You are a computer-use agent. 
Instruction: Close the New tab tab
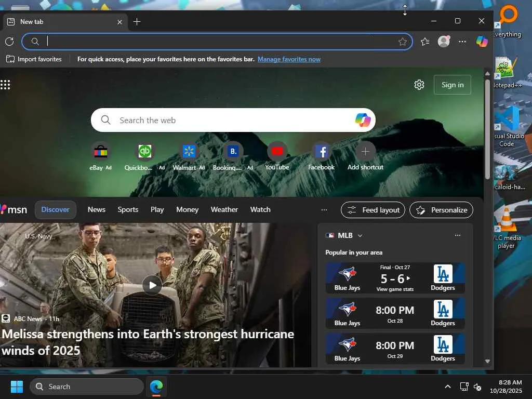(x=119, y=22)
